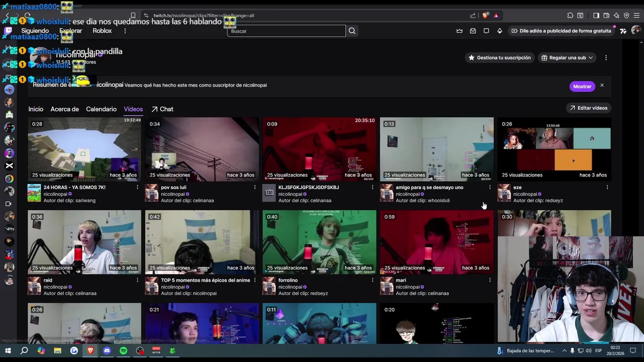The width and height of the screenshot is (644, 362).
Task: Open Twitch top-nav more options dots
Action: [125, 31]
